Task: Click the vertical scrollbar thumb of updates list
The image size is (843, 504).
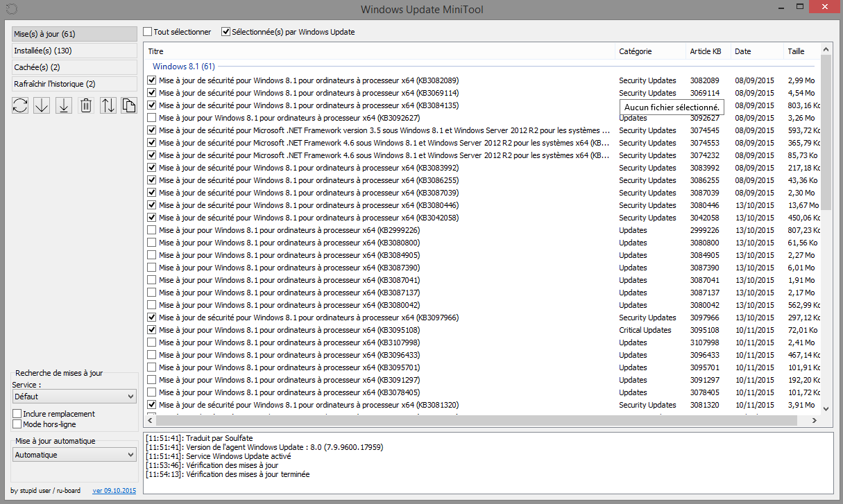Action: [x=826, y=132]
